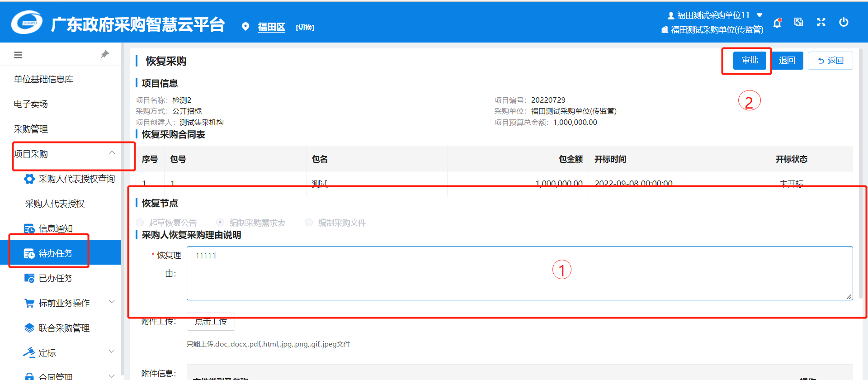This screenshot has height=380, width=868.
Task: Click the hamburger menu icon in sidebar
Action: pos(18,55)
